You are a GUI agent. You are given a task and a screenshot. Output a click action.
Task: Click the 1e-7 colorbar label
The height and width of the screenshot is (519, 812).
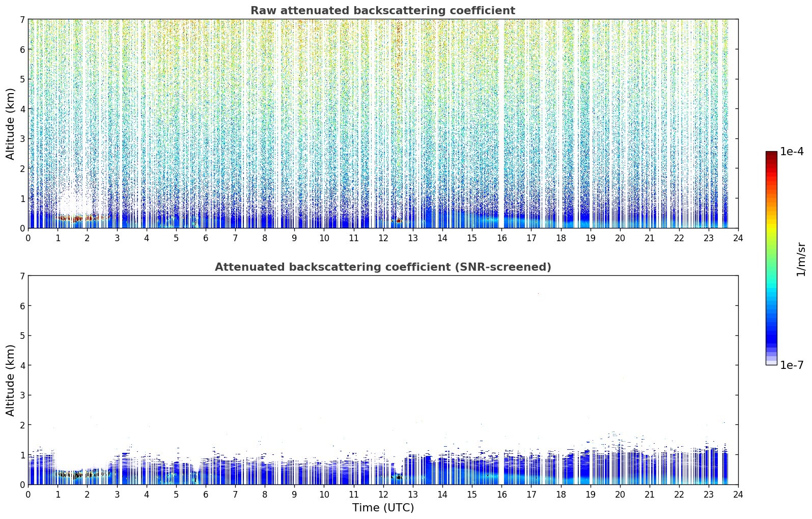point(792,365)
